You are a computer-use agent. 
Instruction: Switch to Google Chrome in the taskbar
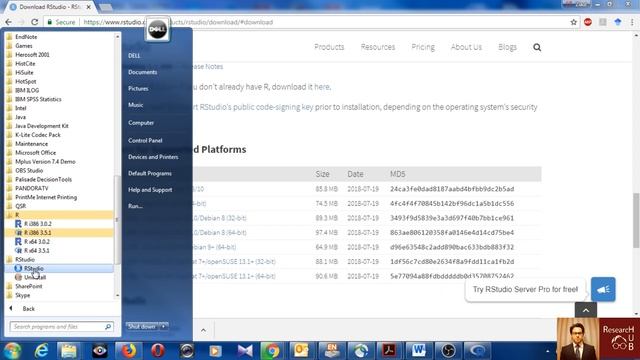click(x=272, y=351)
